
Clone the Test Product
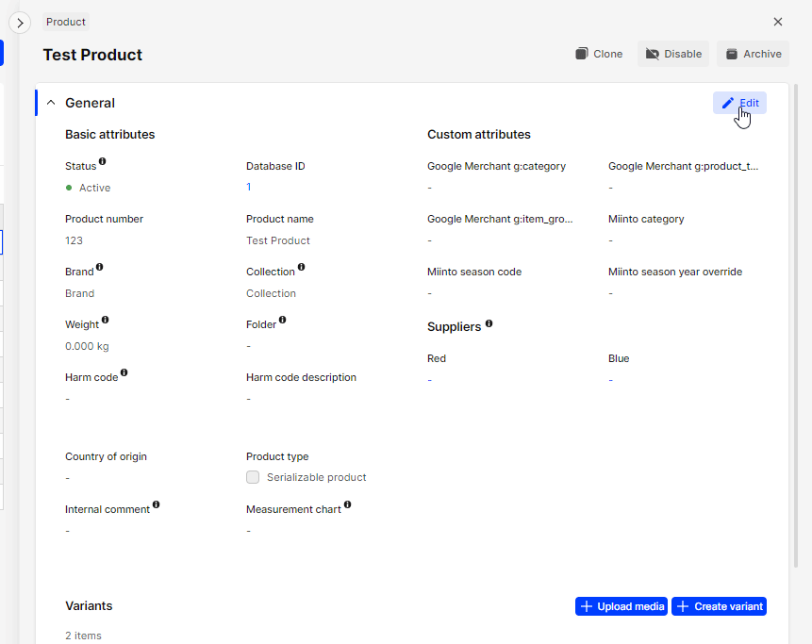tap(599, 54)
